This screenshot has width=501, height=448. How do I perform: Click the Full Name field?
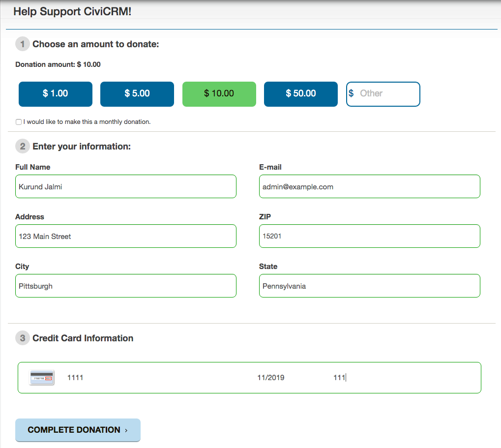tap(126, 186)
